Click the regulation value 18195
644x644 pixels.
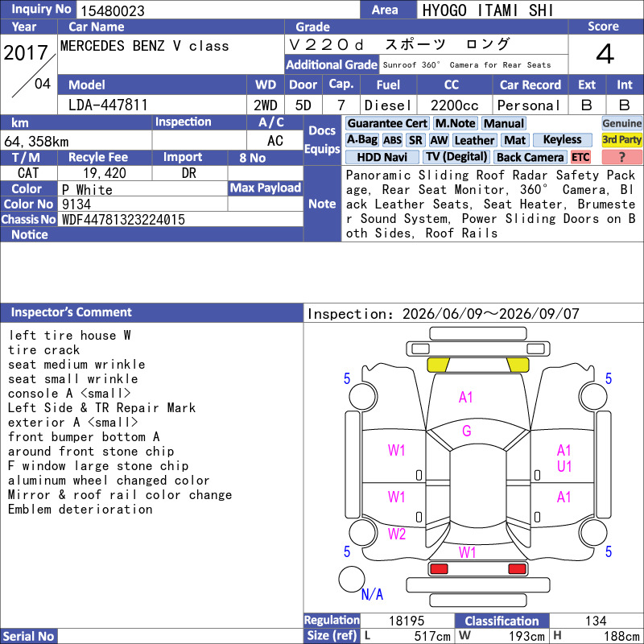coord(407,621)
